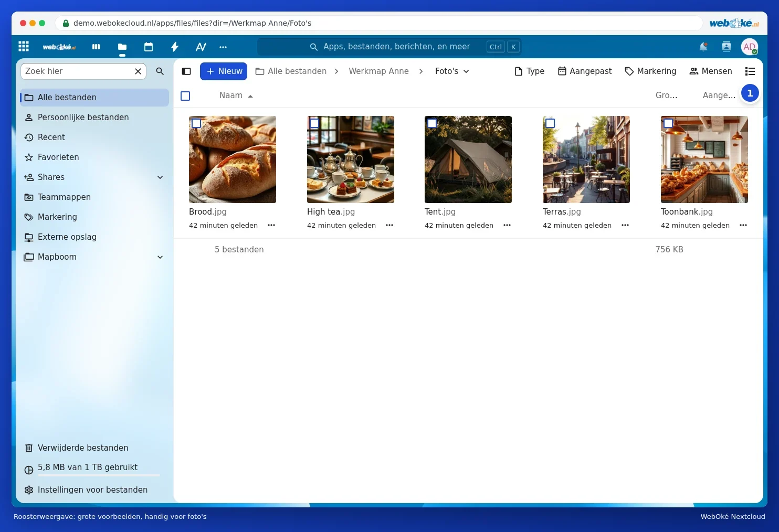Screen dimensions: 779x532
Task: Open the Calendar app
Action: (149, 47)
